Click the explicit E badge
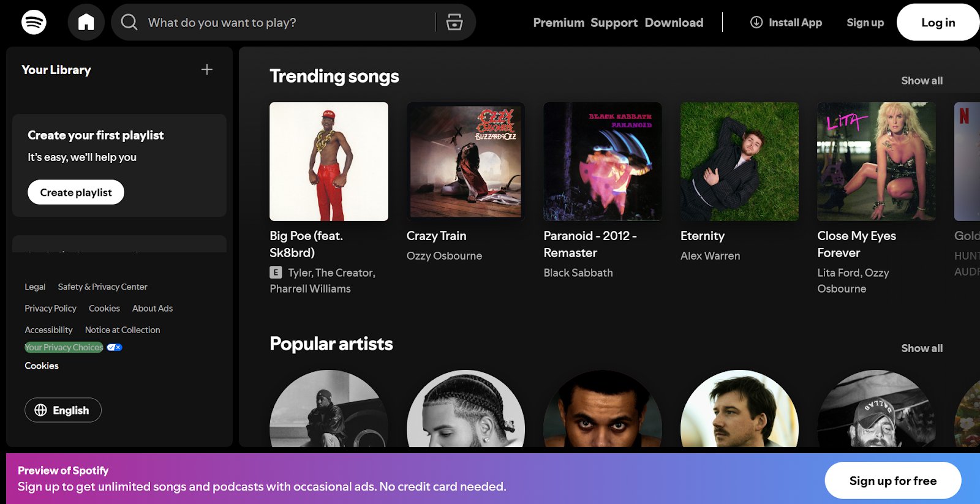The height and width of the screenshot is (504, 980). 276,273
